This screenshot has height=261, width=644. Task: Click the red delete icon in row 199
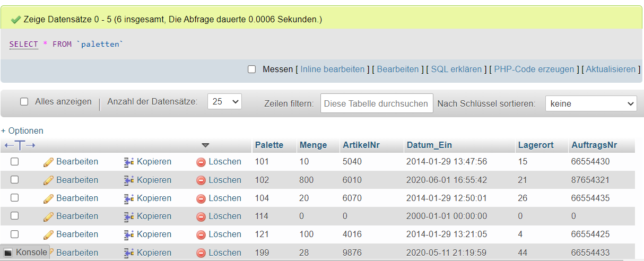click(201, 253)
